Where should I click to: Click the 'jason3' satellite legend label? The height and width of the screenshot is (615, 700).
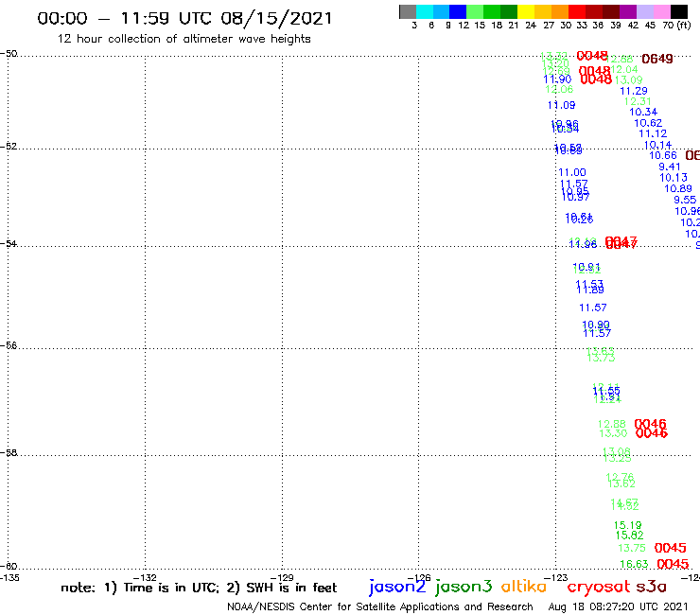[x=464, y=587]
